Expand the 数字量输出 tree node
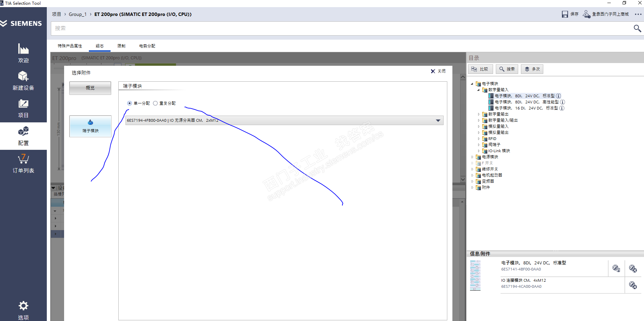Screen dimensions: 644x321 [x=479, y=114]
